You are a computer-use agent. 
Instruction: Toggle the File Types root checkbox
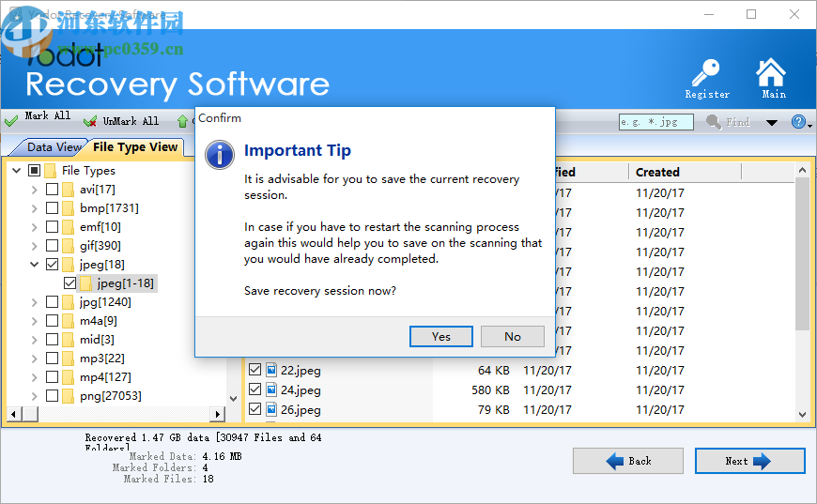coord(34,171)
